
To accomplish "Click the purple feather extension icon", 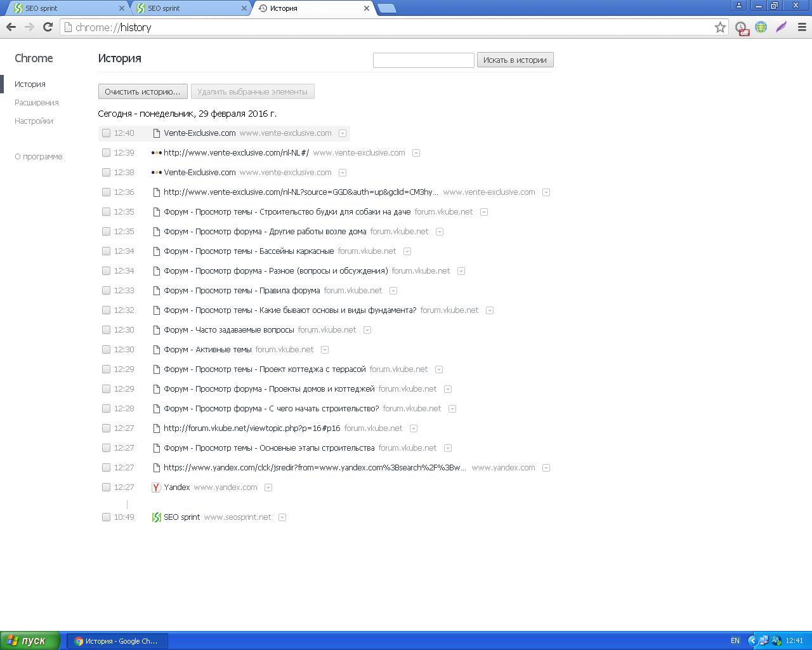I will pos(782,27).
